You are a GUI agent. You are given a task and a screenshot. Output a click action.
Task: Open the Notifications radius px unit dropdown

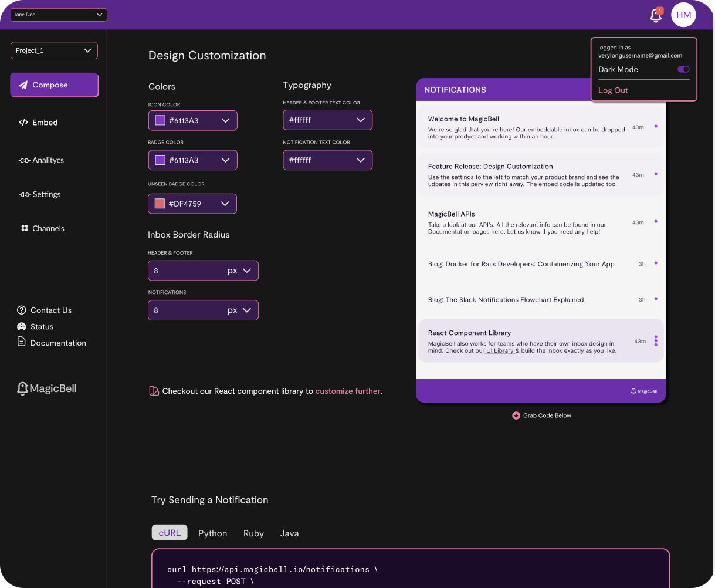(240, 310)
